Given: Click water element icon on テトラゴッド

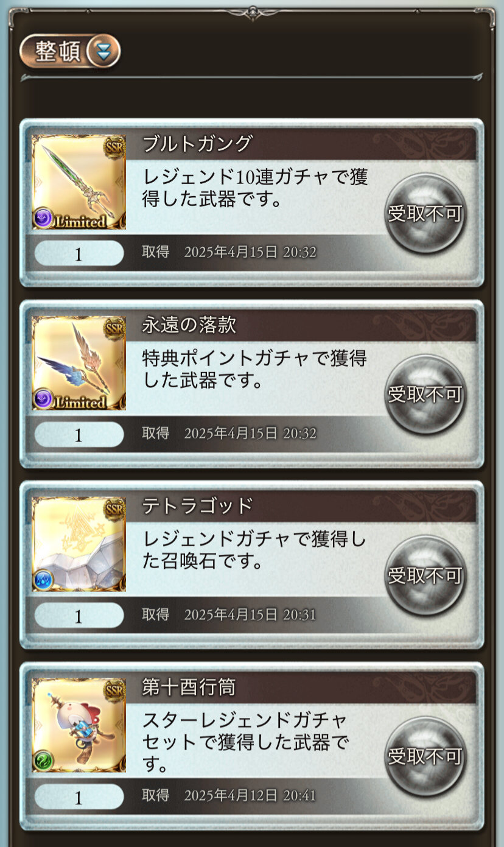Looking at the screenshot, I should (43, 579).
